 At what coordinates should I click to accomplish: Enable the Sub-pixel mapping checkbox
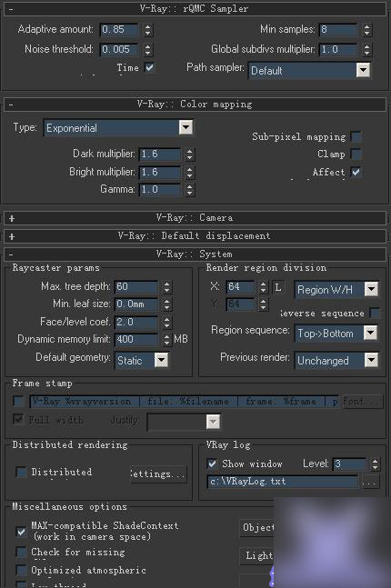[x=356, y=137]
